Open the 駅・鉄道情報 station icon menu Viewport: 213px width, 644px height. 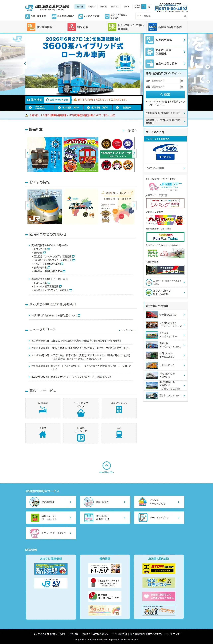pyautogui.click(x=31, y=27)
